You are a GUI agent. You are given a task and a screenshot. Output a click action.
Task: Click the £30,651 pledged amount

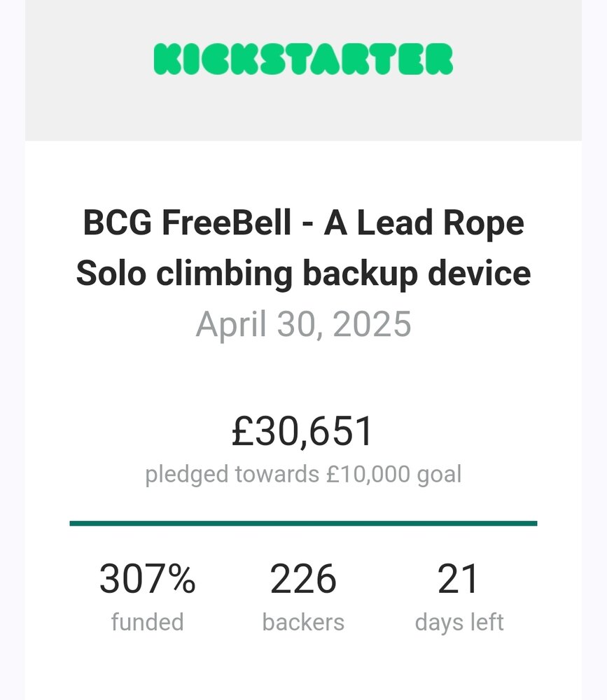303,432
